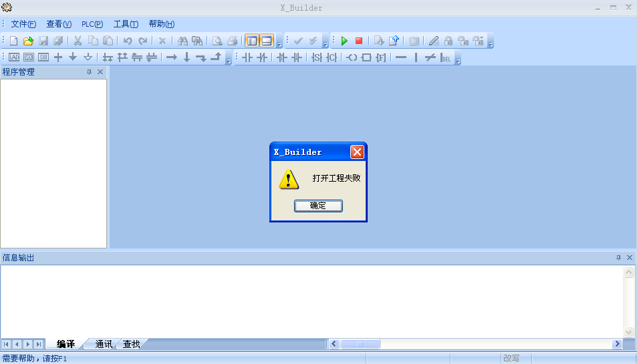Open the 文件(F) menu
Screen dimensions: 637x364
(23, 24)
